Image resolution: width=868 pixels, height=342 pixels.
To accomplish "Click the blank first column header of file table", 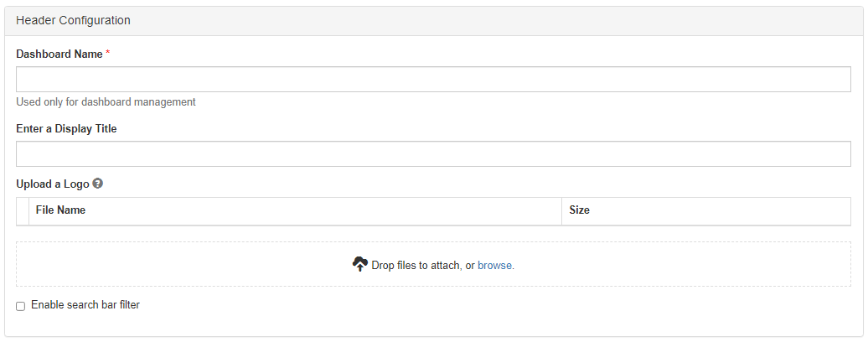I will (x=23, y=210).
